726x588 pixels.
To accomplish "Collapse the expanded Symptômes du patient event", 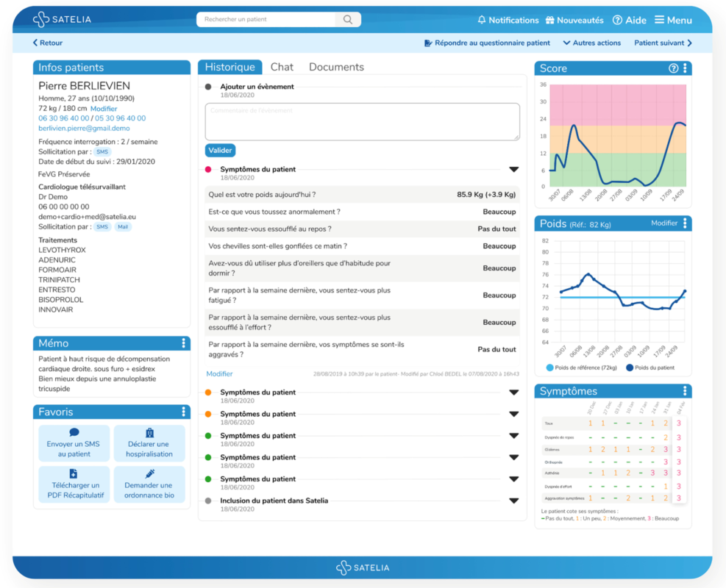I will coord(514,169).
